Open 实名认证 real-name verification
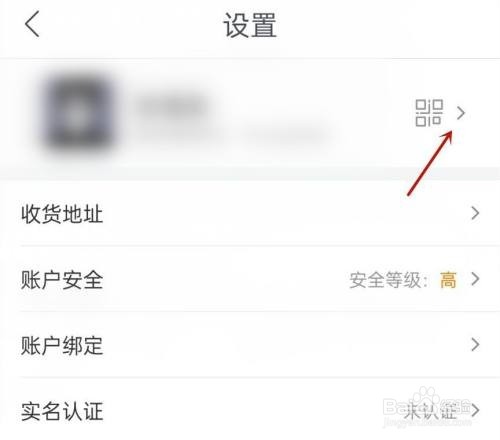 [x=250, y=410]
